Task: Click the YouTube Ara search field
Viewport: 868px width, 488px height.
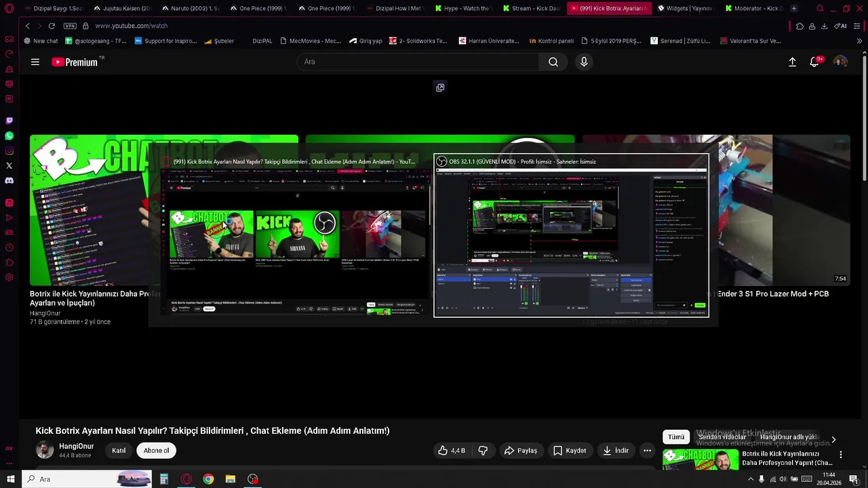Action: pos(418,62)
